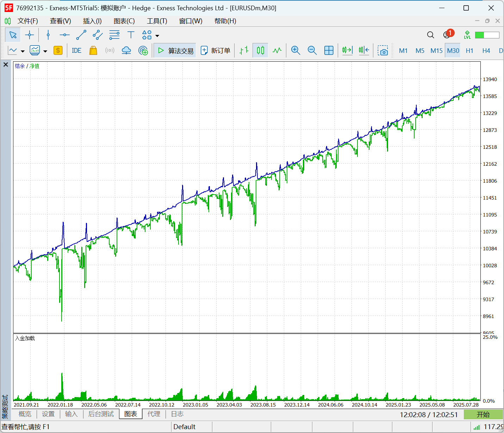Viewport: 504px width, 433px height.
Task: Switch to the 后台测试 tab
Action: click(x=101, y=414)
